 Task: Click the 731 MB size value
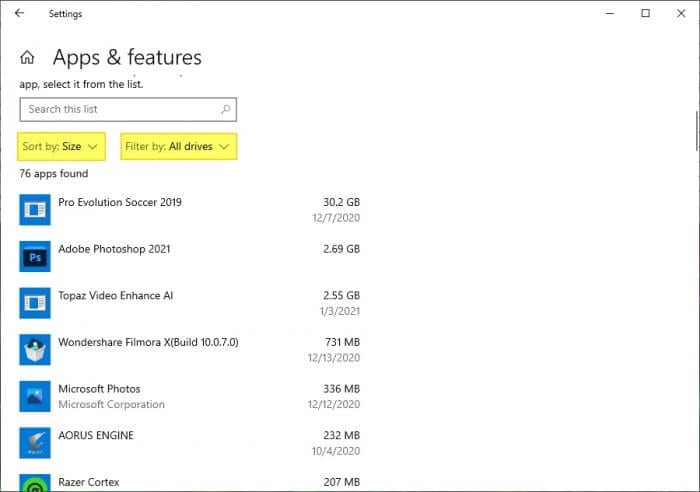[342, 342]
